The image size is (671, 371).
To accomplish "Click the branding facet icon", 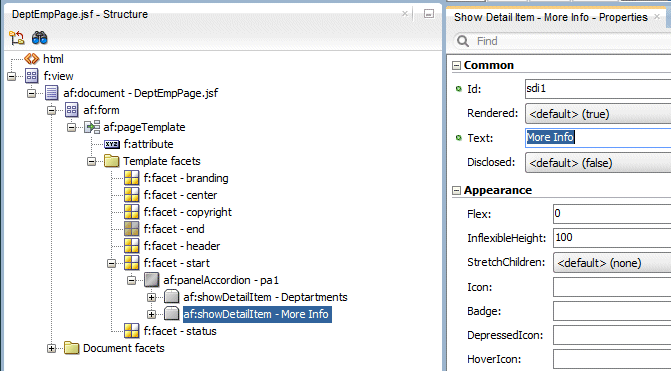I will pyautogui.click(x=132, y=178).
